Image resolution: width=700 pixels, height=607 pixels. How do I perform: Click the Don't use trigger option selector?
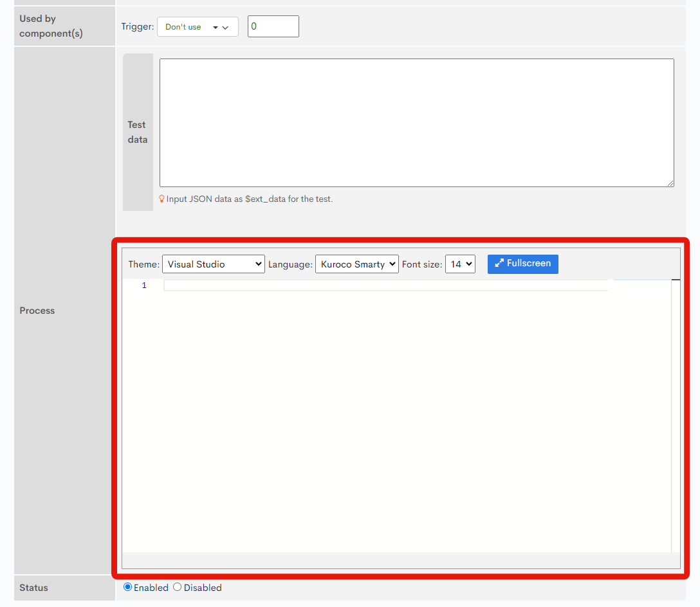(198, 26)
